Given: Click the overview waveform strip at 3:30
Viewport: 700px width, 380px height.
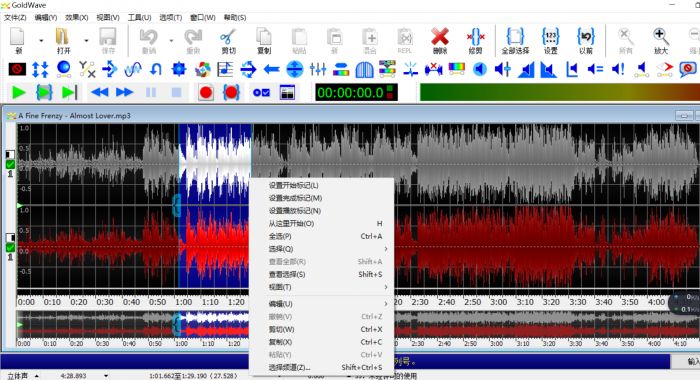Looking at the screenshot, I should [x=576, y=324].
